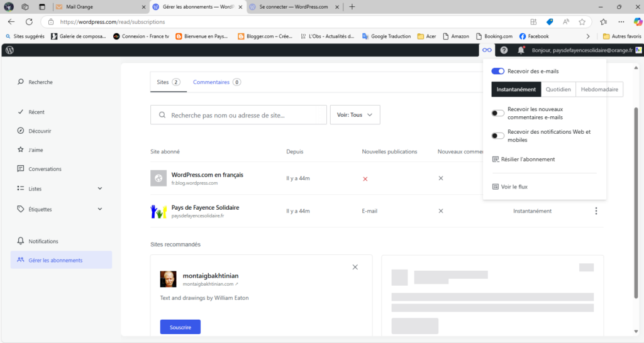
Task: Switch to the Commentaires tab
Action: (x=216, y=82)
